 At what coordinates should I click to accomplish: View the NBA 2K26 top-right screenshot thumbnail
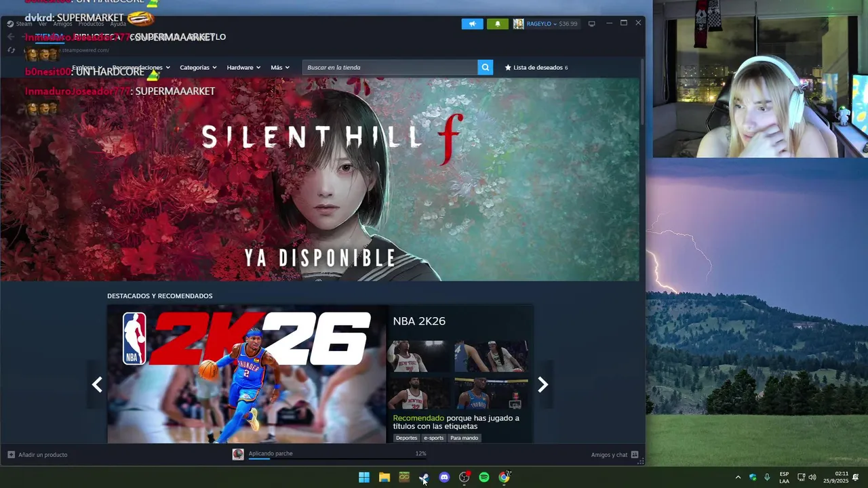492,357
